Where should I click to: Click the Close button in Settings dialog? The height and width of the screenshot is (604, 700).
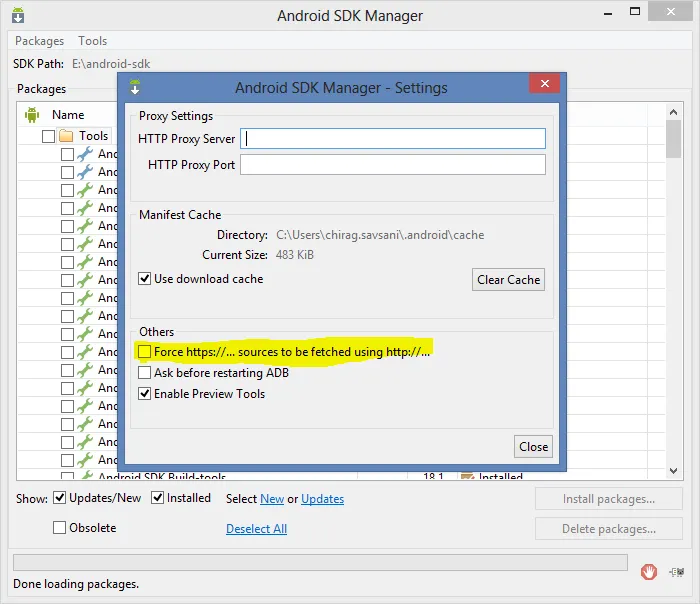pyautogui.click(x=533, y=446)
